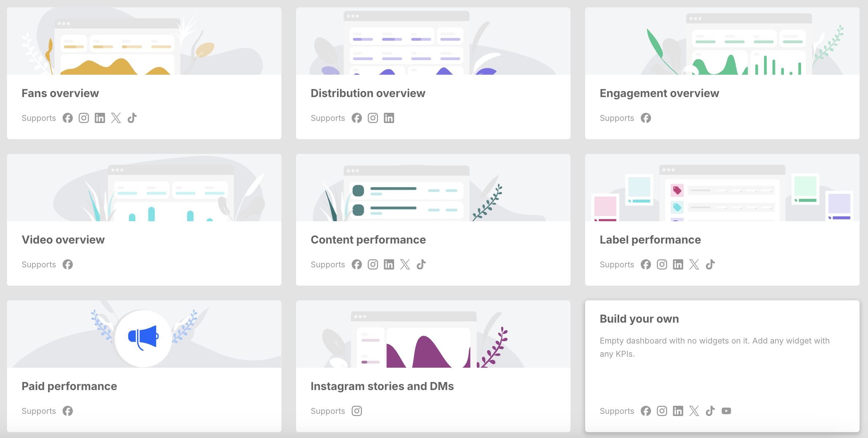
Task: Click the TikTok icon on Fans overview
Action: coord(132,118)
